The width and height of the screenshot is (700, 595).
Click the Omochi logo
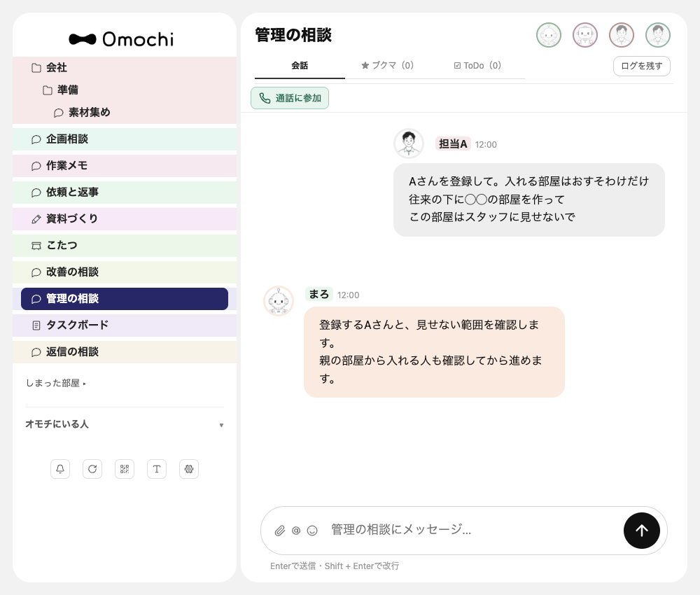pyautogui.click(x=121, y=39)
